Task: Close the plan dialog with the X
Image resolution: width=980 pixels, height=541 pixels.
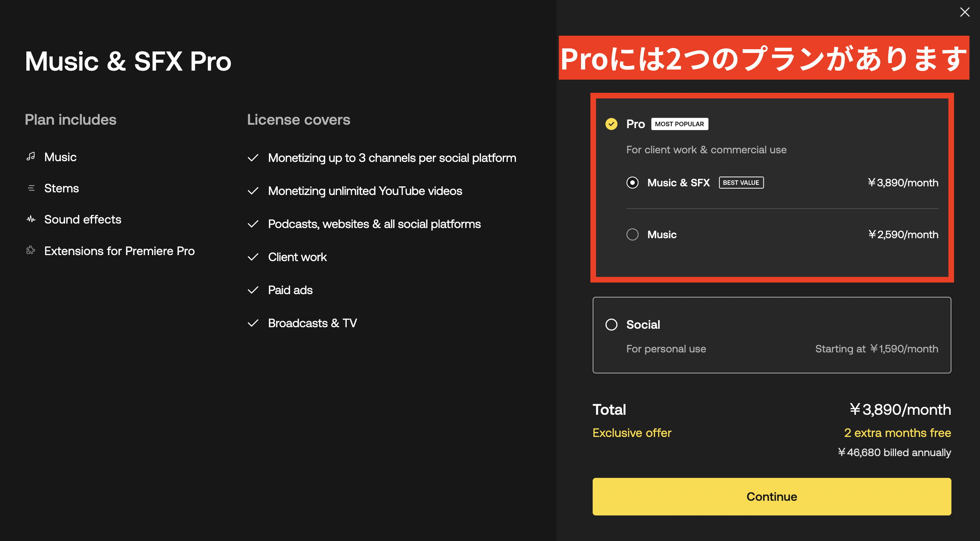Action: coord(965,12)
